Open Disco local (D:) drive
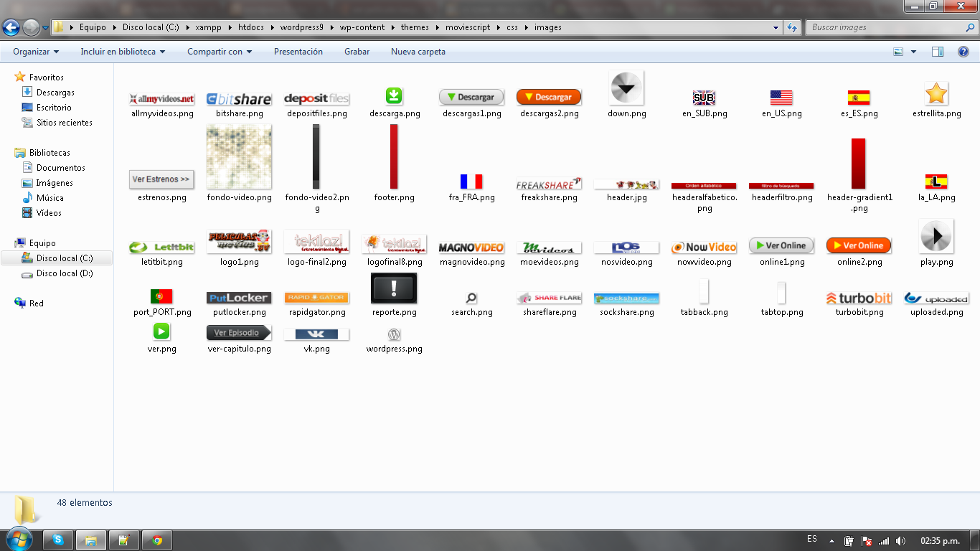The height and width of the screenshot is (551, 980). coord(65,273)
